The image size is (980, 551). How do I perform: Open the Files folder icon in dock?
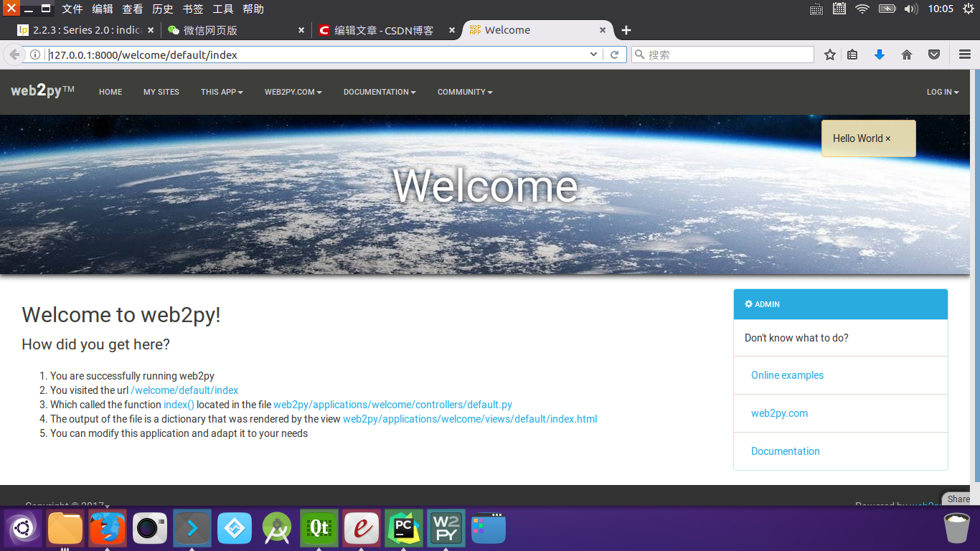[65, 529]
